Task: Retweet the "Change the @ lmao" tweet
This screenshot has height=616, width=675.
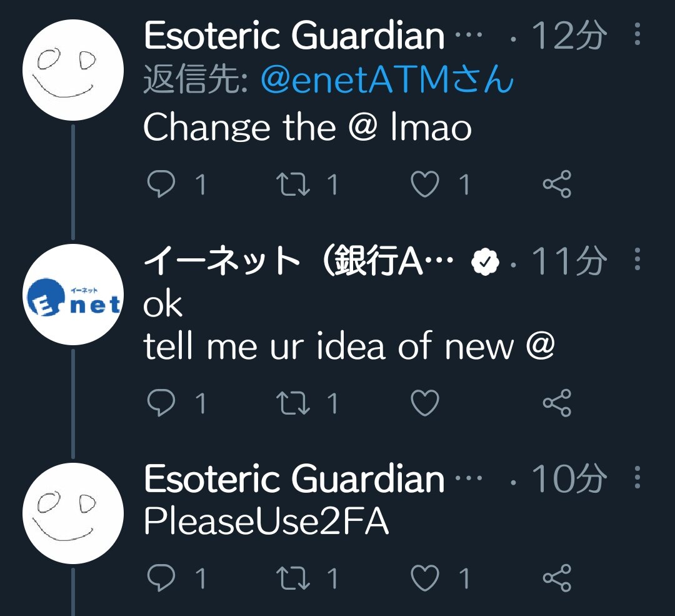Action: 292,184
